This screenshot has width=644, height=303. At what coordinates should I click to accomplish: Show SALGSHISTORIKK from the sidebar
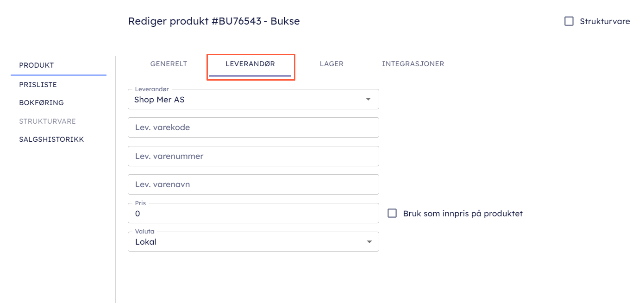(x=51, y=139)
